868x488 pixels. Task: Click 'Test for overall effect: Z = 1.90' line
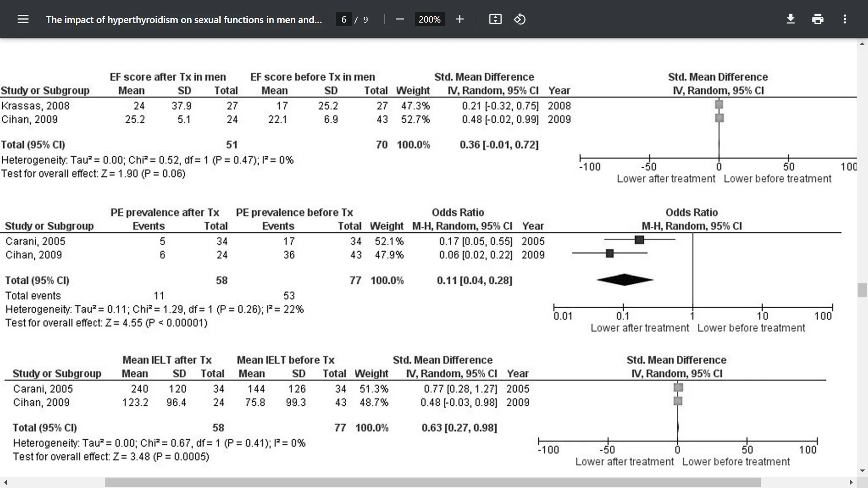pyautogui.click(x=93, y=174)
